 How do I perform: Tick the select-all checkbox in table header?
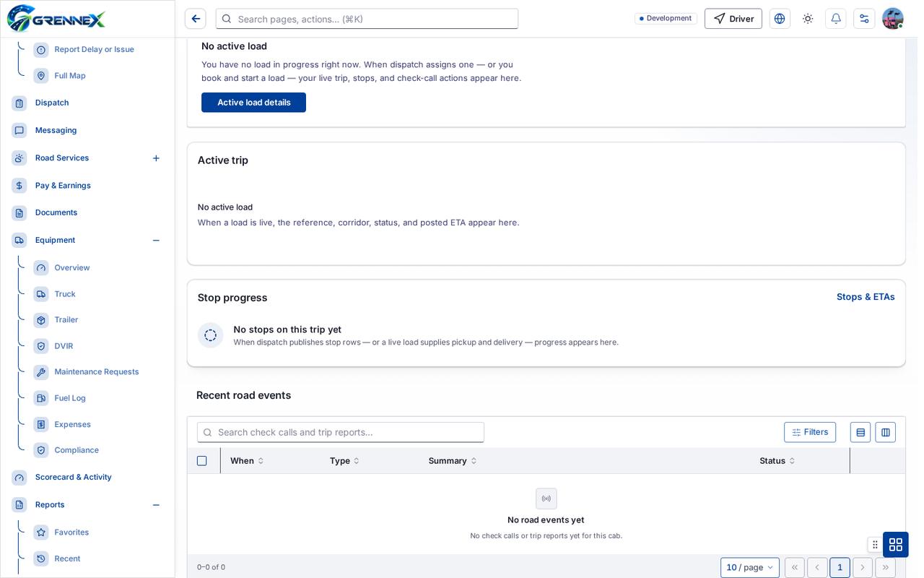coord(202,461)
